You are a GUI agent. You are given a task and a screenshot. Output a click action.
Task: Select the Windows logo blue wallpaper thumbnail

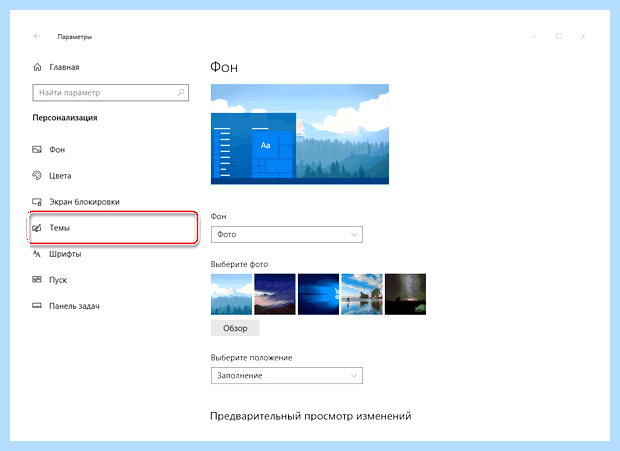point(318,294)
